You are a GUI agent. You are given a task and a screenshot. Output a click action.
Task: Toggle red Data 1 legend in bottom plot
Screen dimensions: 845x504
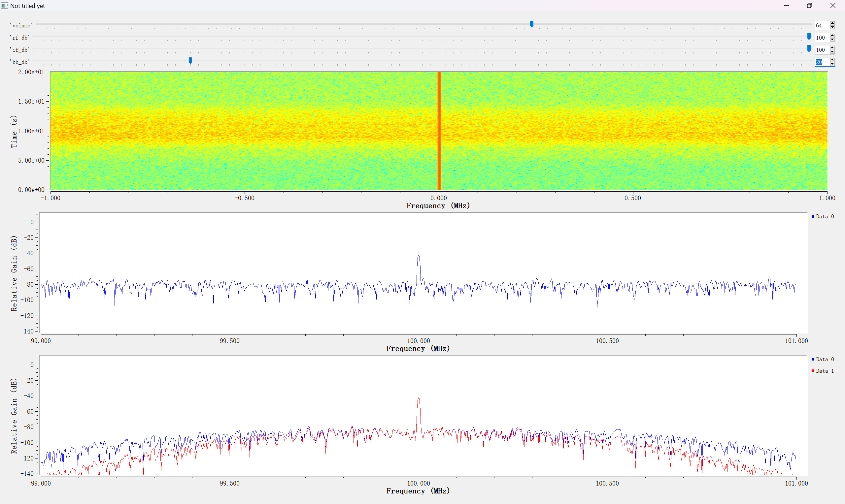pyautogui.click(x=822, y=371)
